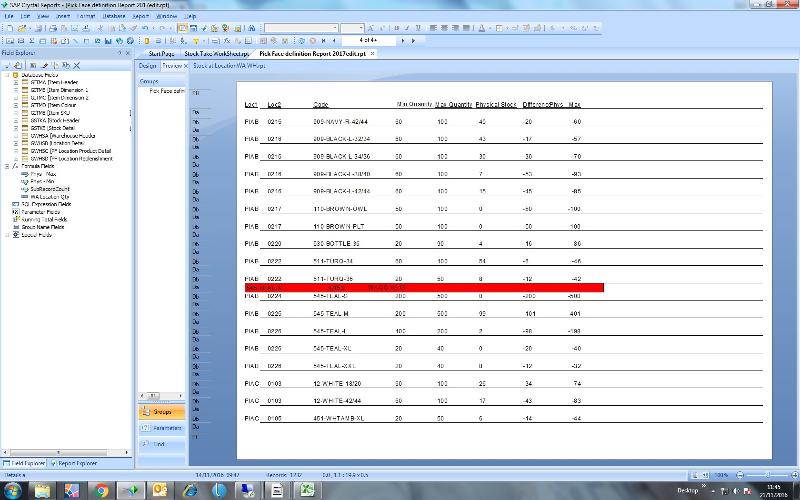Click the Start Page tab

pos(161,53)
